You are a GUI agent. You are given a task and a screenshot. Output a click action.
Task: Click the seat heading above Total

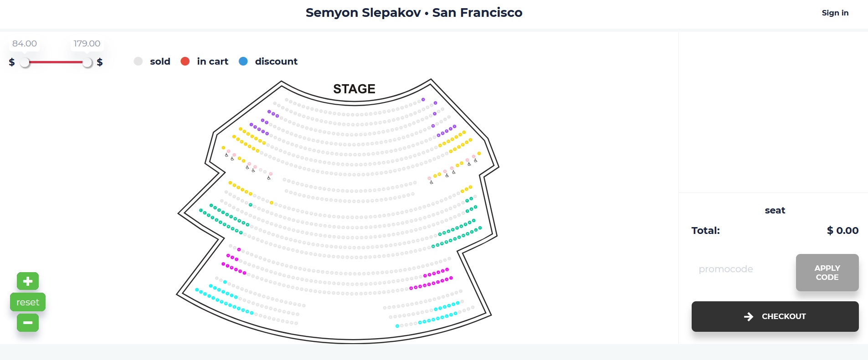tap(775, 210)
